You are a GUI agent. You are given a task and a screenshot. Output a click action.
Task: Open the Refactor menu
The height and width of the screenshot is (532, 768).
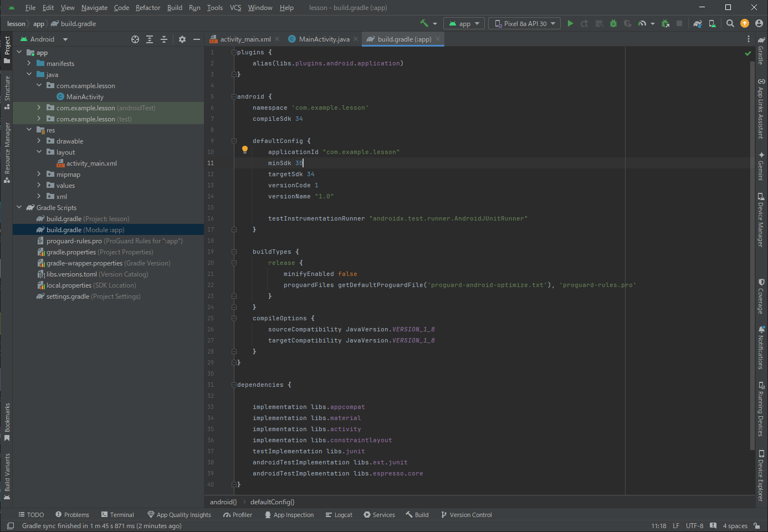click(148, 8)
